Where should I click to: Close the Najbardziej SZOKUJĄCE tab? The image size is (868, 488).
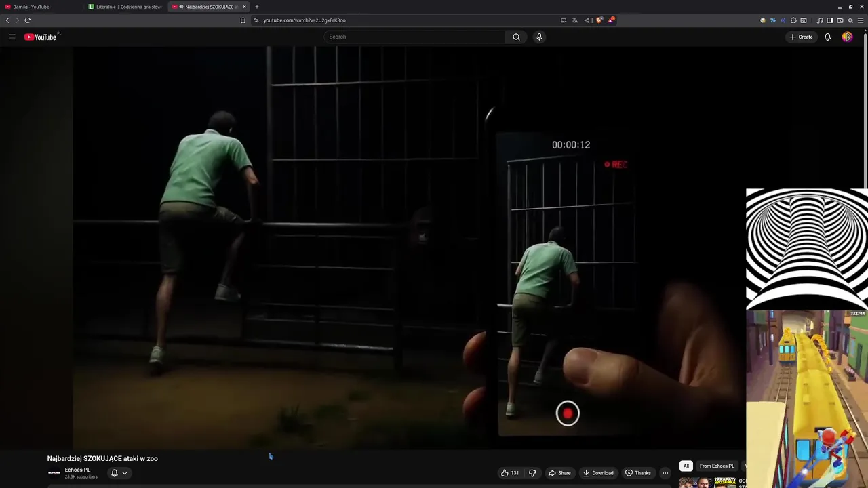tap(244, 7)
